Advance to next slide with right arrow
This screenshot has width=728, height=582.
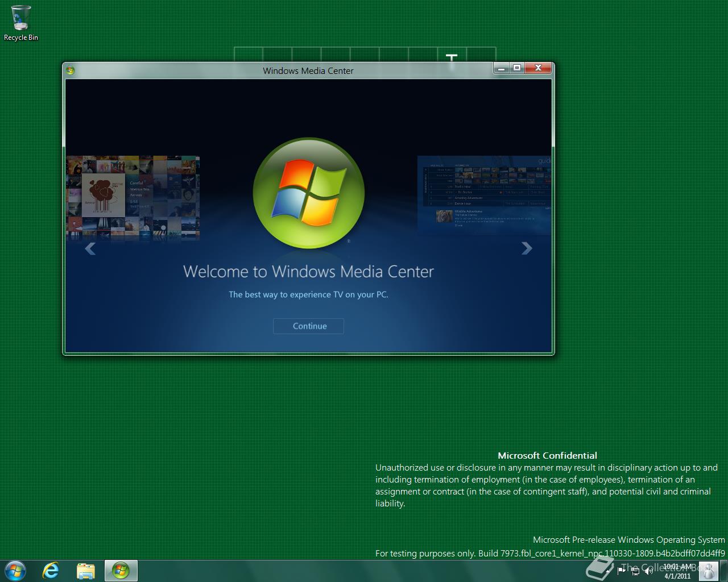click(527, 248)
